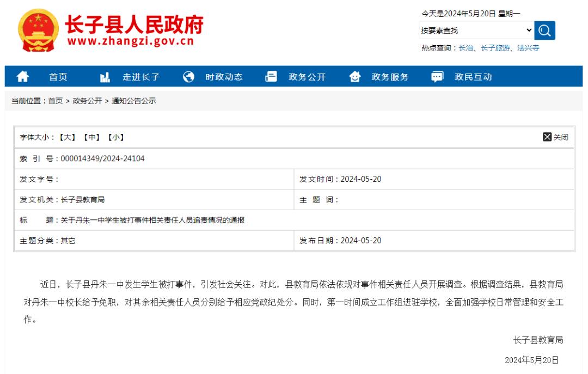Image resolution: width=588 pixels, height=374 pixels.
Task: Click the person icon for 政务服务
Action: click(355, 77)
